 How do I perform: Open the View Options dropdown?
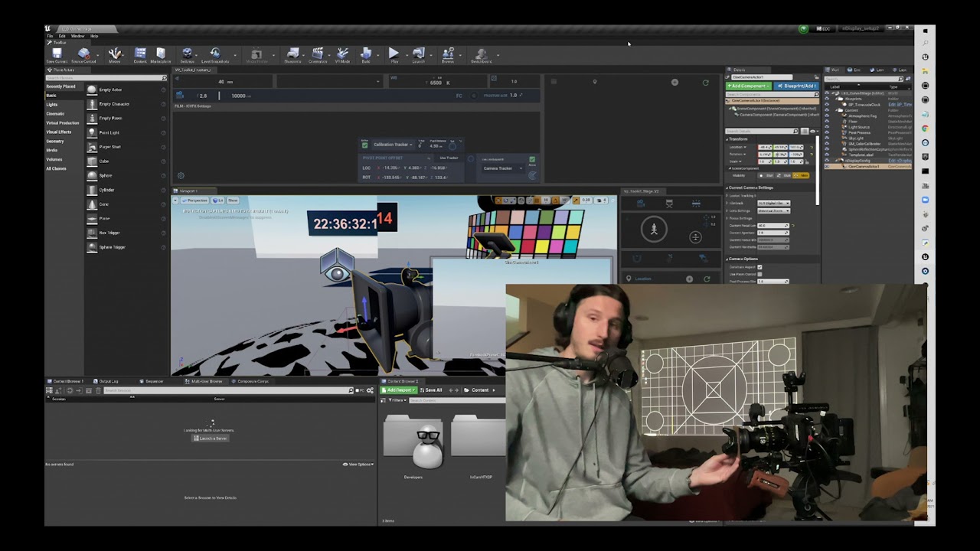[x=358, y=465]
